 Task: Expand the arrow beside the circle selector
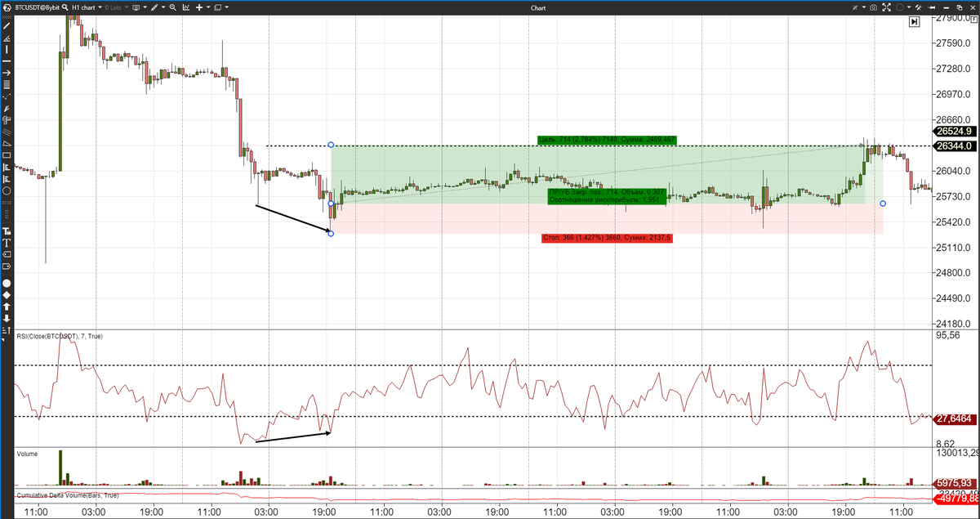[909, 7]
